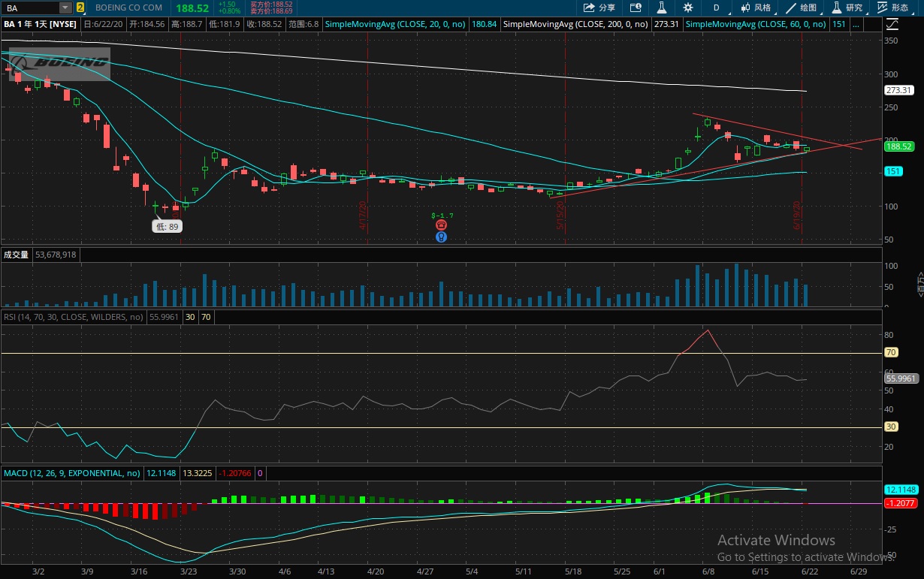The image size is (924, 579).
Task: Click the red -1.2077 MACD histogram bubble
Action: tap(899, 502)
